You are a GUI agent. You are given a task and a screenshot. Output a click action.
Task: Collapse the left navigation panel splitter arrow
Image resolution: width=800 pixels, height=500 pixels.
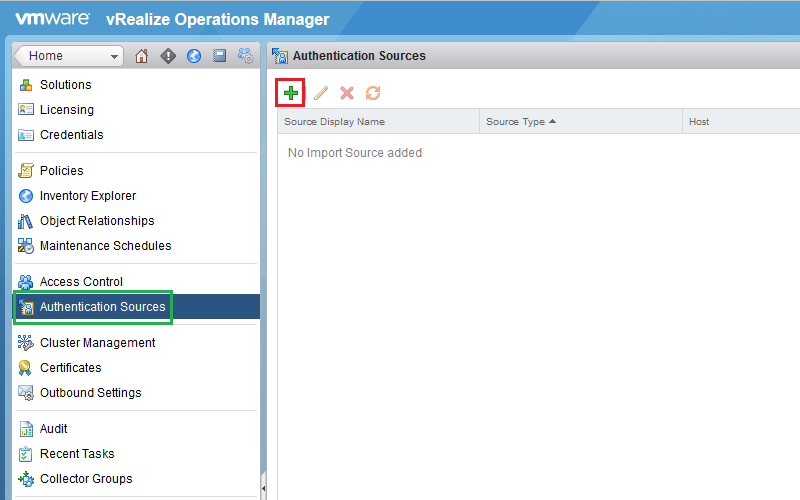(x=264, y=488)
